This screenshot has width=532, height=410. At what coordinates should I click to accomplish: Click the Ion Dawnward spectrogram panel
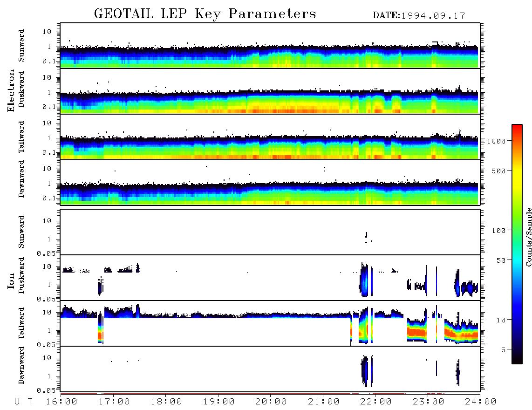click(x=270, y=369)
